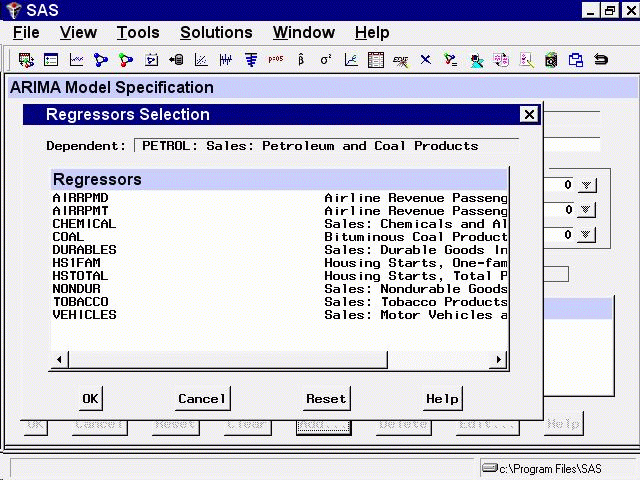
Task: Open the Solutions menu
Action: coord(216,33)
